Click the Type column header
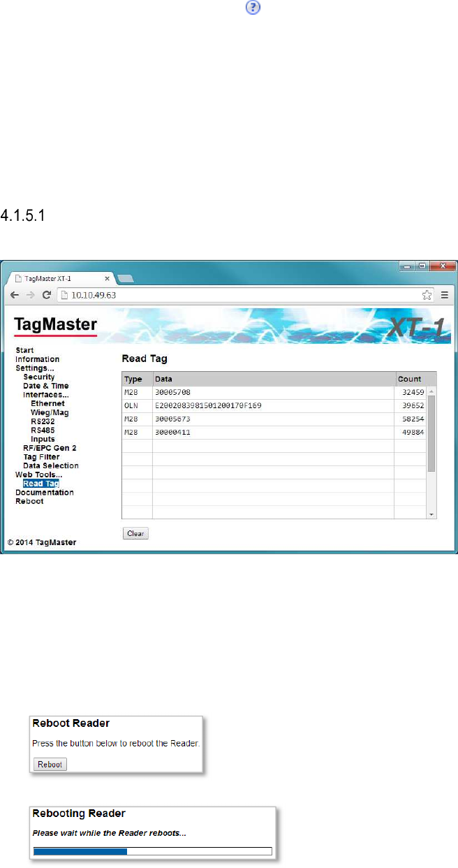Screen dimensions: 458x868 pos(138,379)
